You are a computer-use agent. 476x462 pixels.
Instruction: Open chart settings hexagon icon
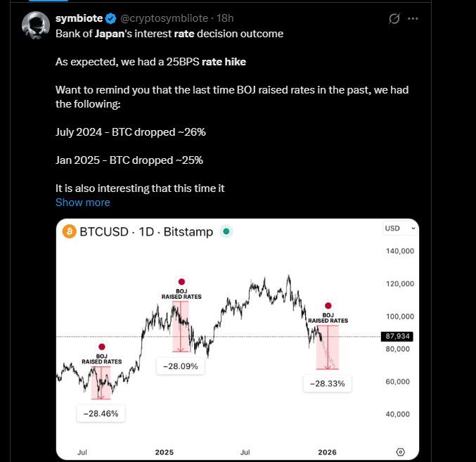(x=400, y=451)
